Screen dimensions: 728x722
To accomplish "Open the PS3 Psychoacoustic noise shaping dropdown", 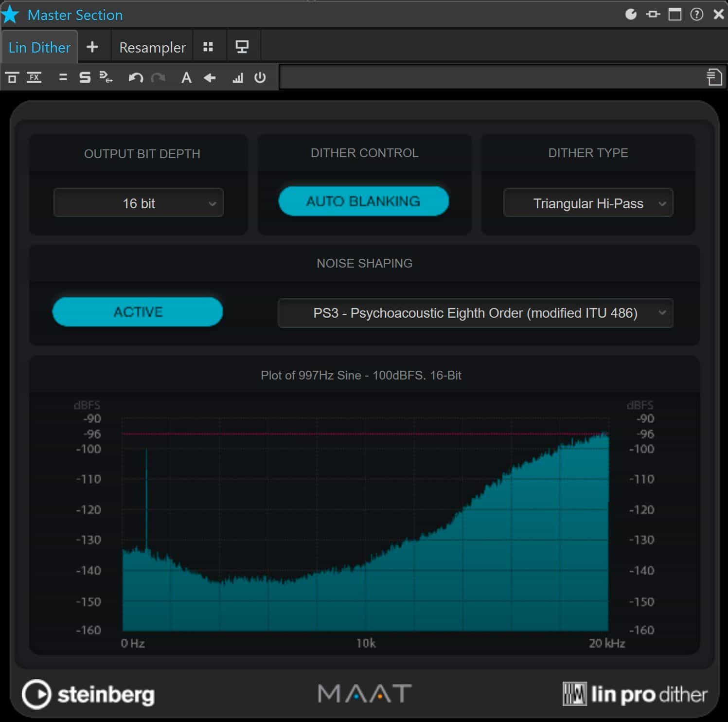I will [475, 313].
